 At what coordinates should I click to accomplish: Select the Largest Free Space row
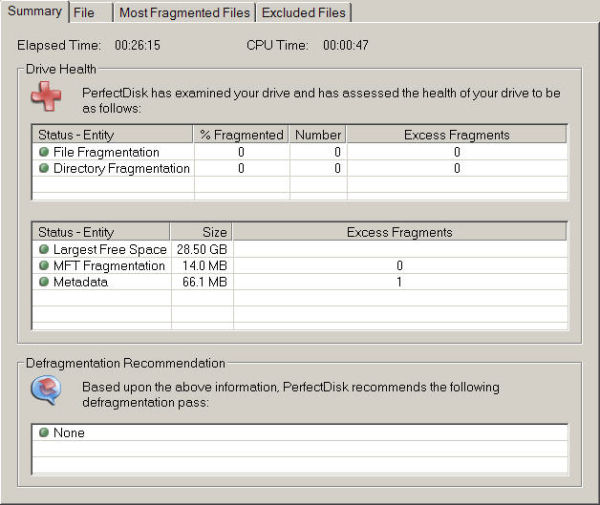pos(300,249)
